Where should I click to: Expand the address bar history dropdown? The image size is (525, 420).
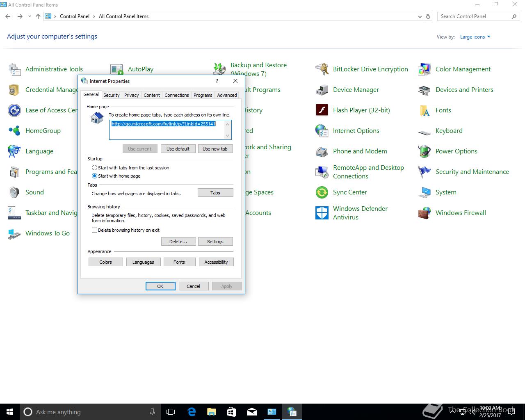[x=420, y=16]
